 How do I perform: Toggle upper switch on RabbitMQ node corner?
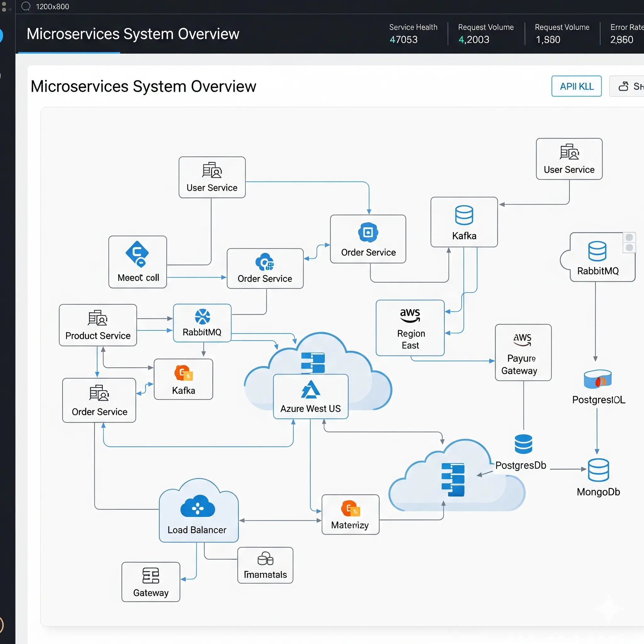coord(629,237)
